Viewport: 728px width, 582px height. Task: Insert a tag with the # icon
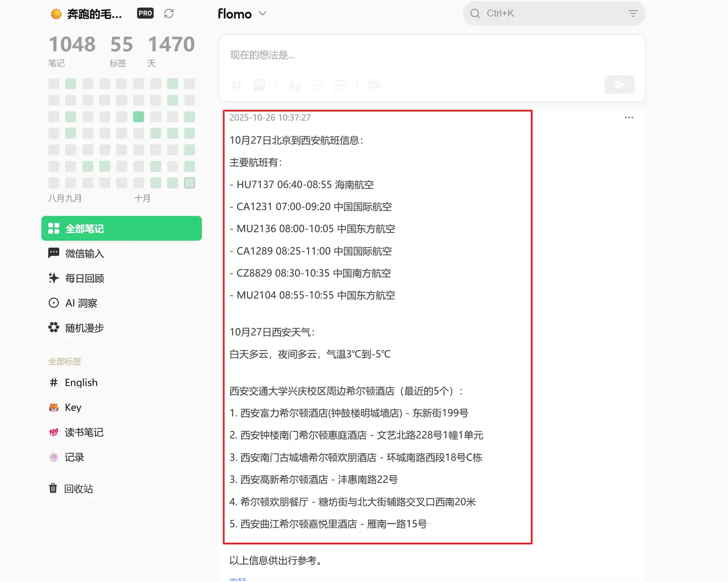click(x=236, y=85)
